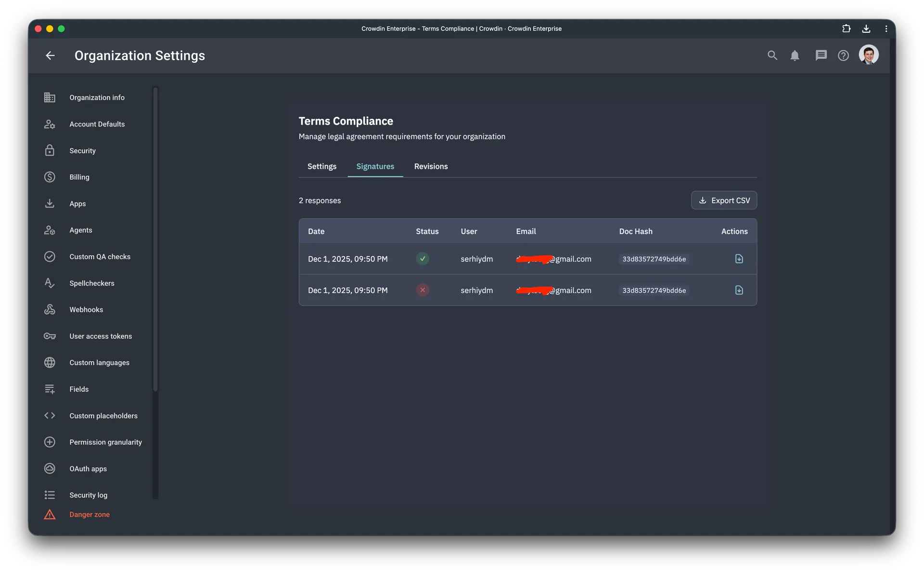Viewport: 924px width, 573px height.
Task: Select the Spellcheckers section
Action: pyautogui.click(x=91, y=283)
